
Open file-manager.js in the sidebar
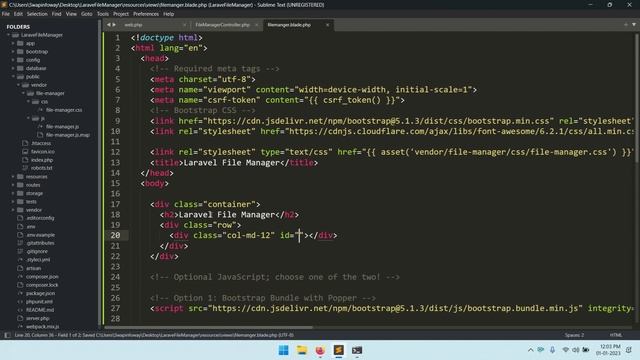pos(62,127)
